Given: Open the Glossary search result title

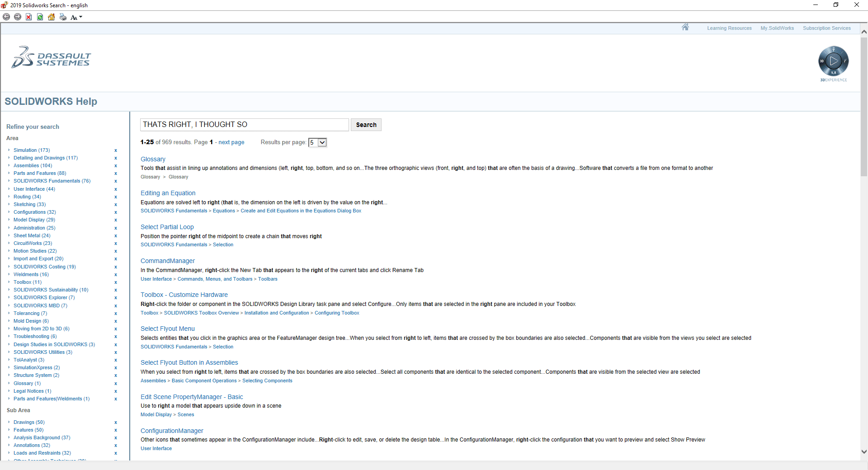Looking at the screenshot, I should point(153,159).
